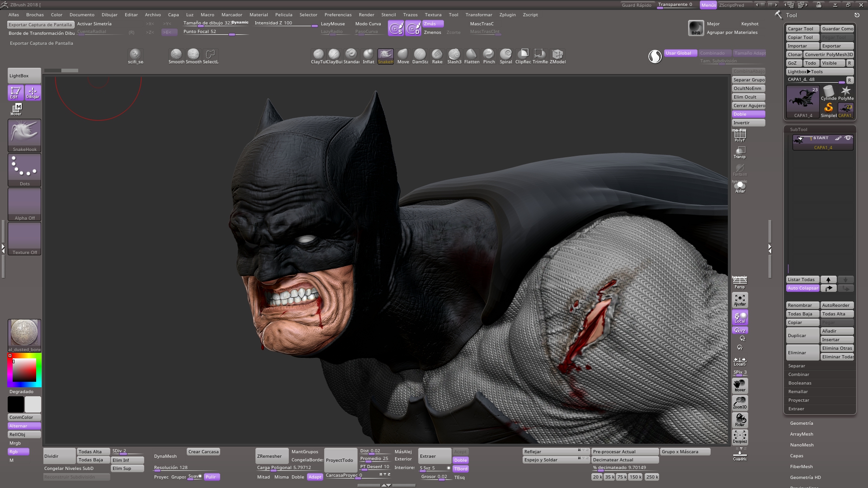Activate the Zoom3D navigation icon

coord(740,403)
